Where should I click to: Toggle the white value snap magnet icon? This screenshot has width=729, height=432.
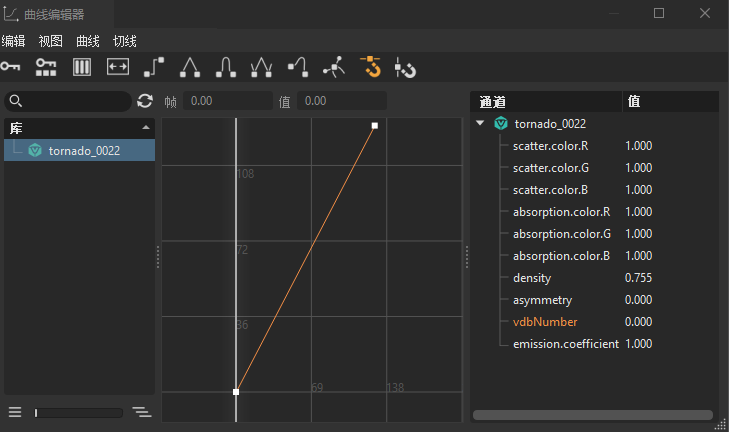[405, 68]
